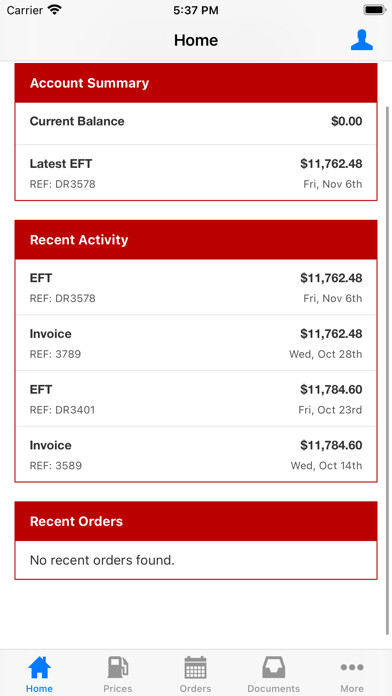
Task: Select the Prices tab label
Action: tap(118, 688)
